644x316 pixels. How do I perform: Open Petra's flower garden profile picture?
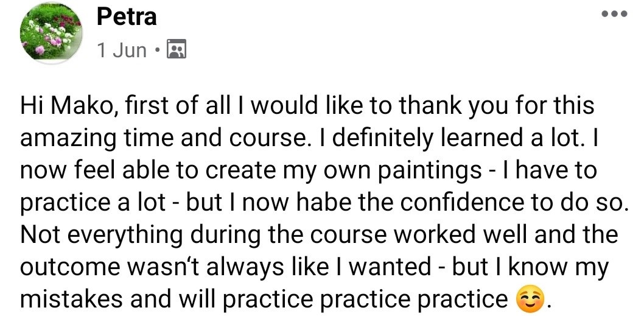click(51, 33)
